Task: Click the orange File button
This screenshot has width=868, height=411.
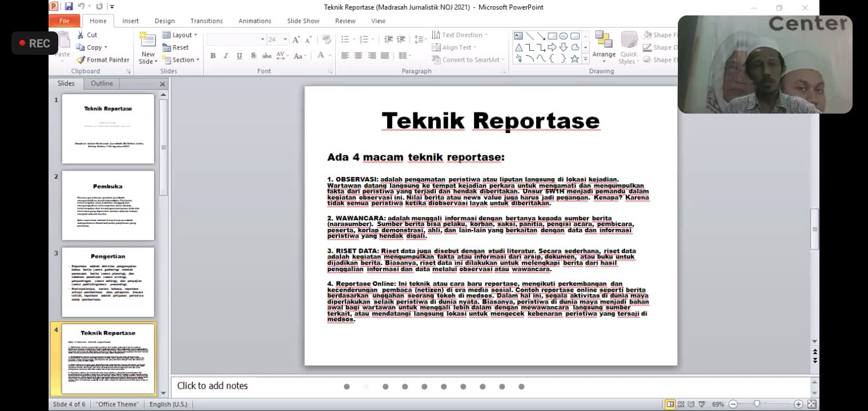Action: click(64, 21)
